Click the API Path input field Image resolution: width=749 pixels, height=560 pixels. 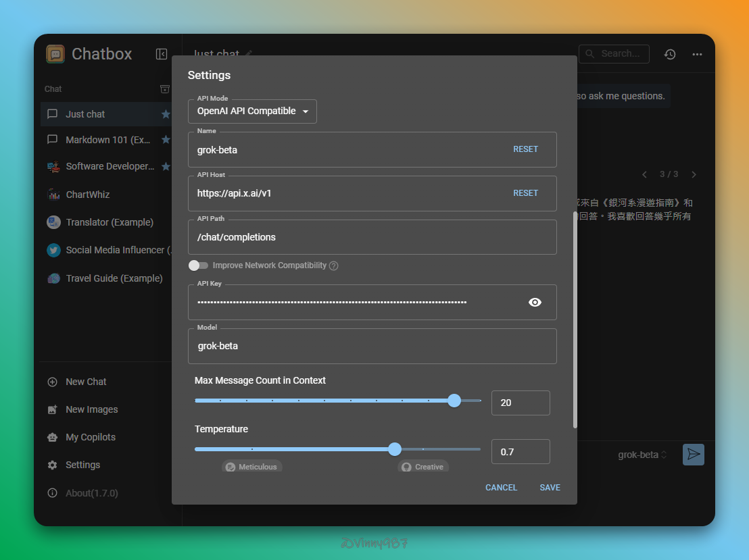coord(372,237)
